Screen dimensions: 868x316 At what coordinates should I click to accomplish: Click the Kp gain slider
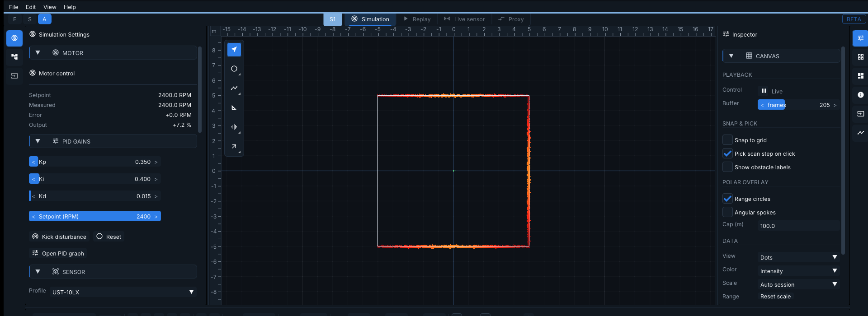tap(95, 162)
